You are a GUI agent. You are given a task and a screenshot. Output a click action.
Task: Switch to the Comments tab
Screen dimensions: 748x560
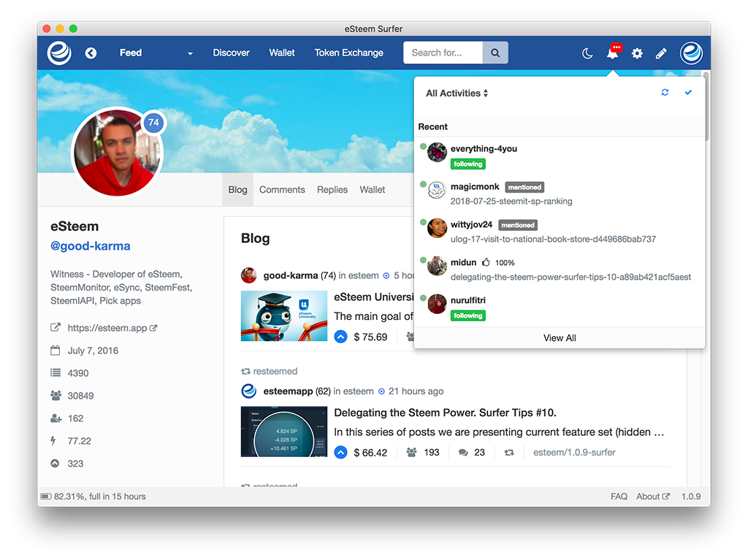tap(282, 189)
